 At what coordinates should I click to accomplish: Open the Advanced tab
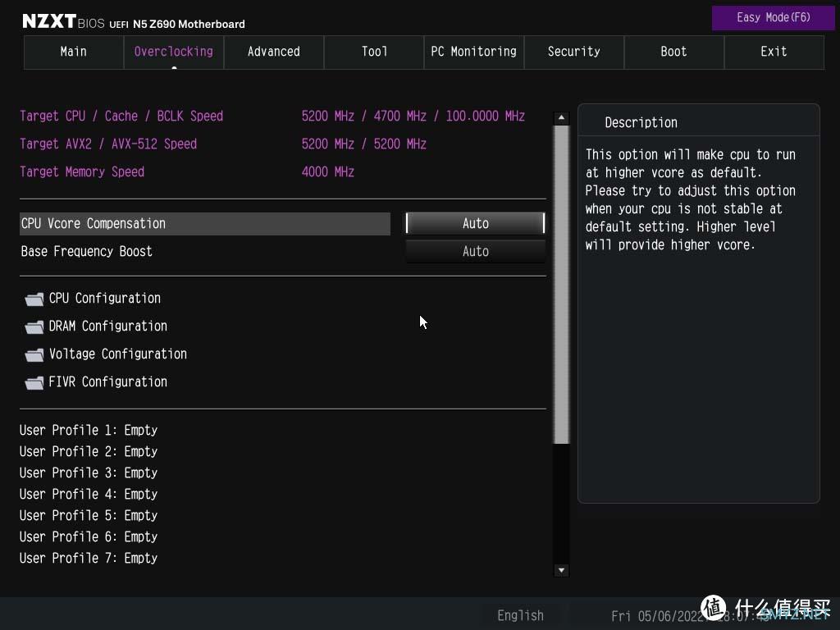coord(274,52)
